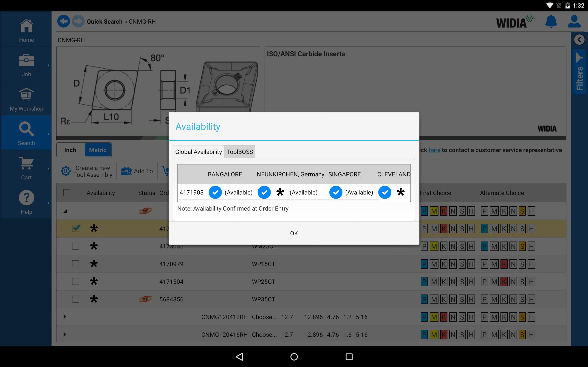
Task: Collapse the Filters side panel chevron
Action: click(x=579, y=39)
